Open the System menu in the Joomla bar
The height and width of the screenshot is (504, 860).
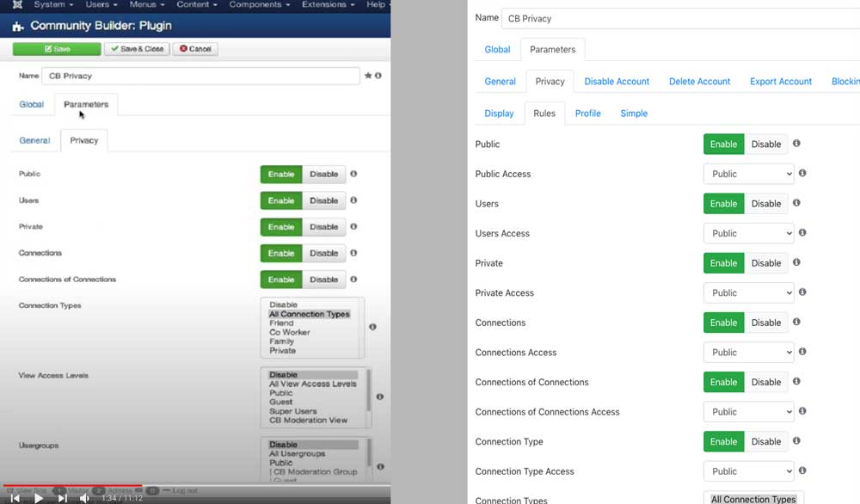(x=53, y=4)
